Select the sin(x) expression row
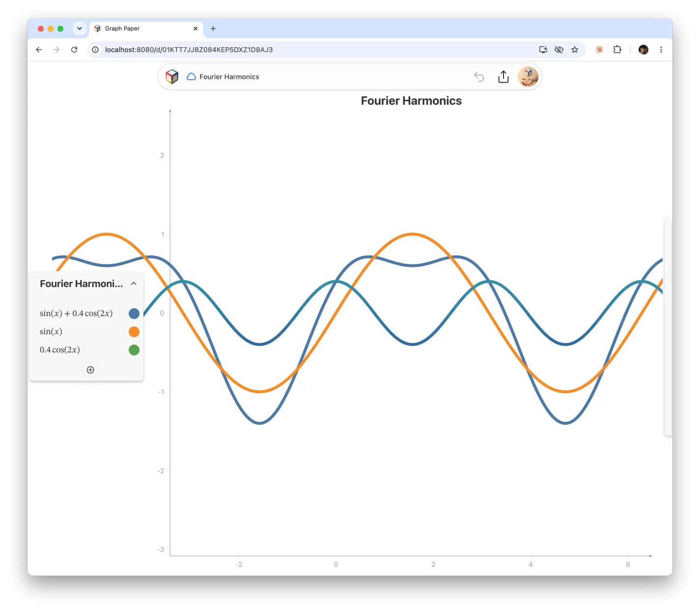The height and width of the screenshot is (612, 700). (x=51, y=332)
